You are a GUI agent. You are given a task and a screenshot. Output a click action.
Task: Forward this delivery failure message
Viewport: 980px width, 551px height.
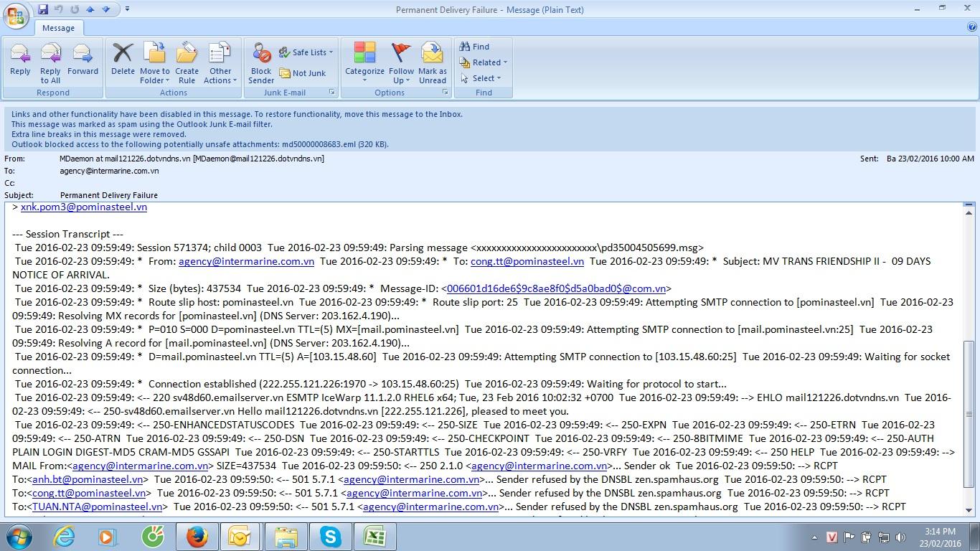coord(83,59)
